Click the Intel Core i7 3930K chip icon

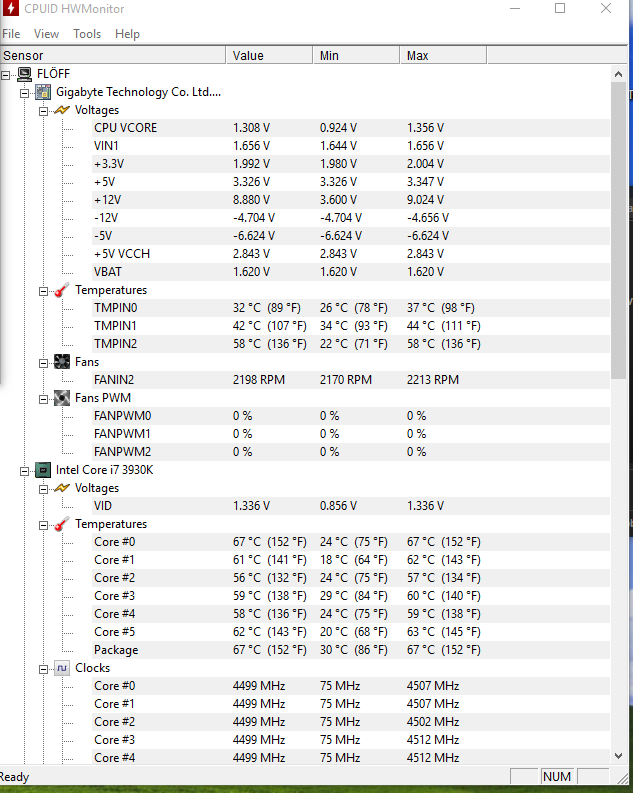(43, 470)
